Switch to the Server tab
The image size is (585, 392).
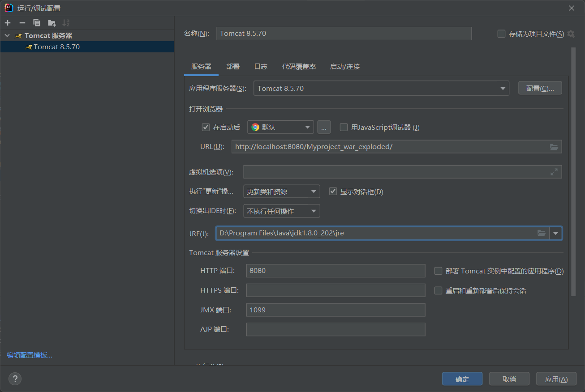[201, 66]
